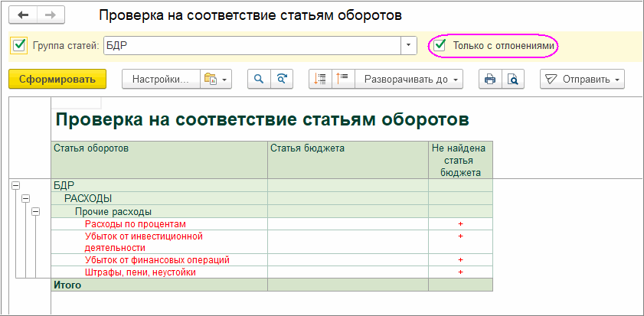644x316 pixels.
Task: Click the forward navigation arrow
Action: pos(50,15)
